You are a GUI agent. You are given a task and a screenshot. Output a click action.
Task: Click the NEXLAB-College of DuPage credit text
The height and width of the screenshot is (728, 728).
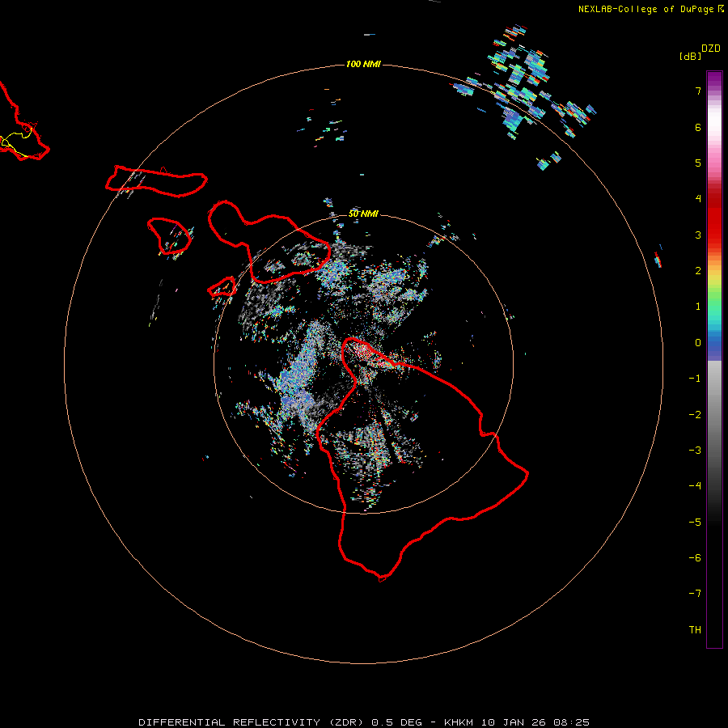pos(650,9)
